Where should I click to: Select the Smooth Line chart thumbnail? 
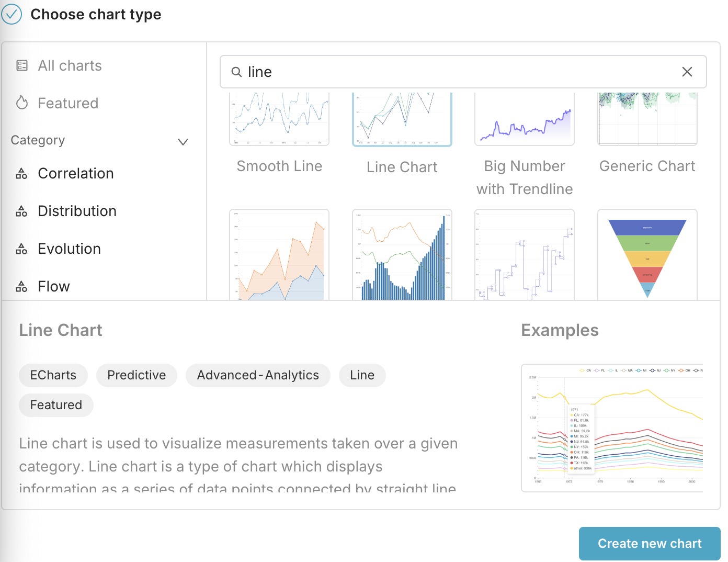(x=279, y=119)
